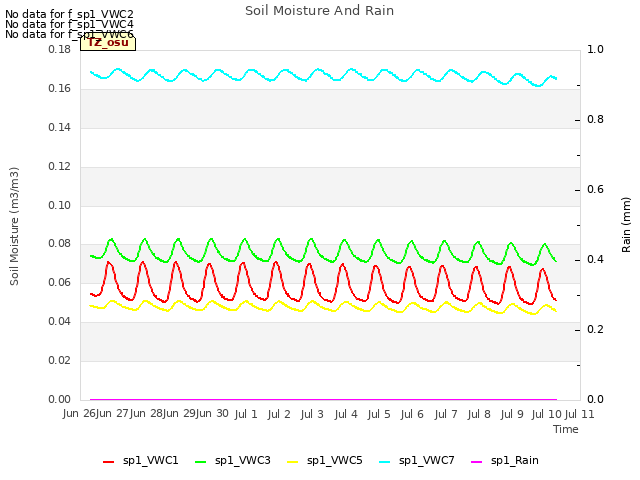
Task: Click the 0.2 rain axis tick label
Action: click(595, 329)
